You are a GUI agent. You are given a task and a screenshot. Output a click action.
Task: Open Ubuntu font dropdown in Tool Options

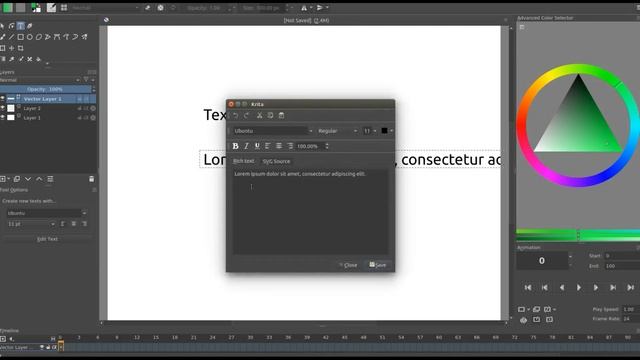click(x=47, y=213)
